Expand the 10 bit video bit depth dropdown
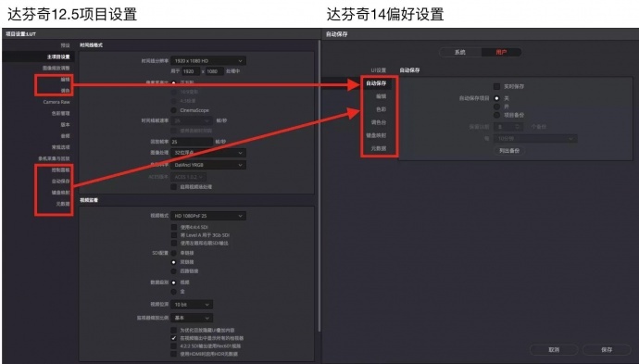 192,305
